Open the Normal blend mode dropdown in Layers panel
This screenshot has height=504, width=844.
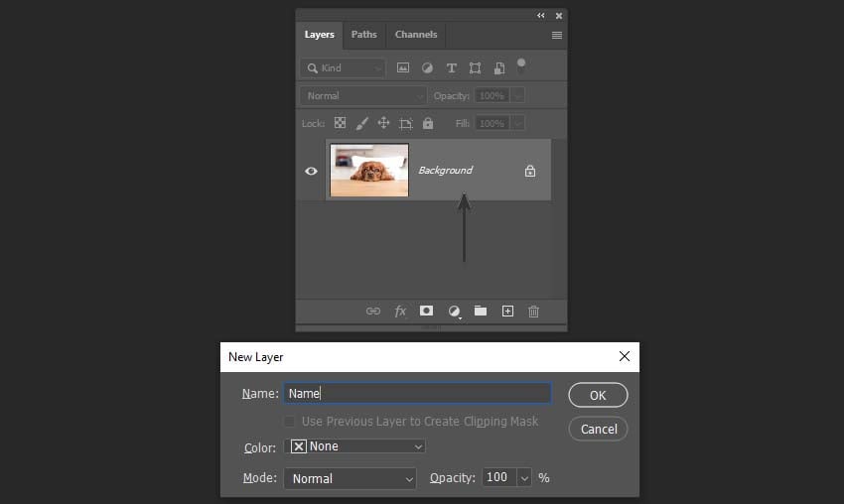point(363,96)
